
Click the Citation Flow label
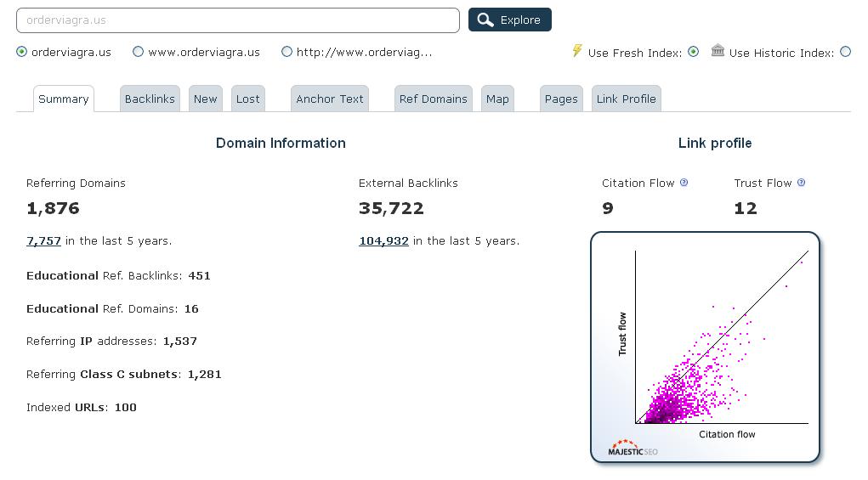coord(638,183)
